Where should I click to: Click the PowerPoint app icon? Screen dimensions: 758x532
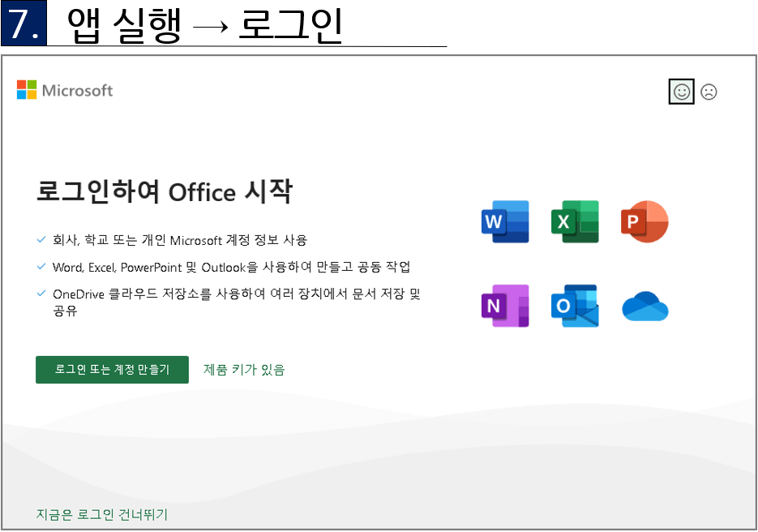point(645,221)
